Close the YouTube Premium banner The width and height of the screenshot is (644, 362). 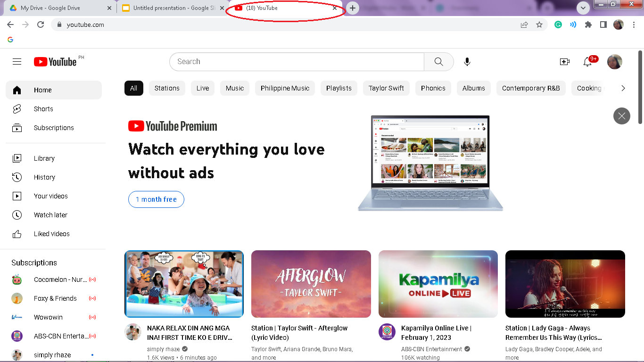tap(622, 116)
